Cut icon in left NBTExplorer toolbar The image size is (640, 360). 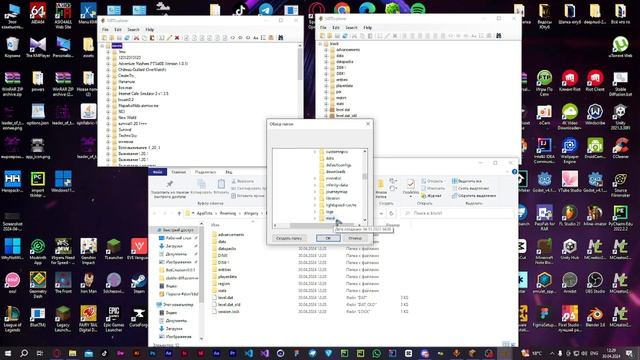coord(137,38)
